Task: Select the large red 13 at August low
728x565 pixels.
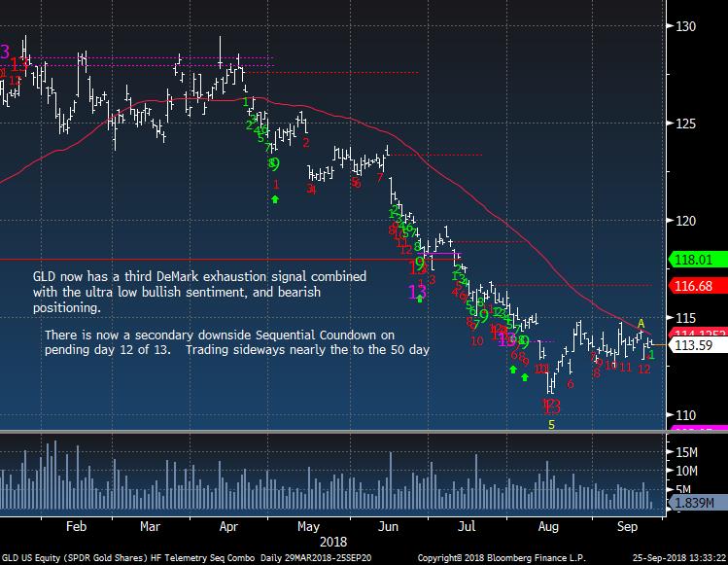Action: tap(551, 406)
